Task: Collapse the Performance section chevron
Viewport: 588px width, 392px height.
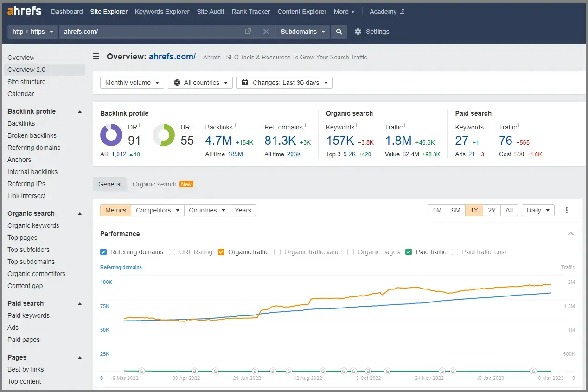Action: pos(571,234)
